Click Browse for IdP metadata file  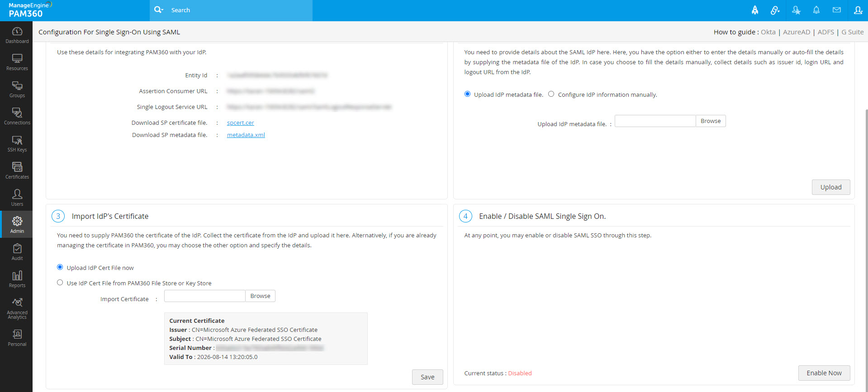(x=711, y=121)
